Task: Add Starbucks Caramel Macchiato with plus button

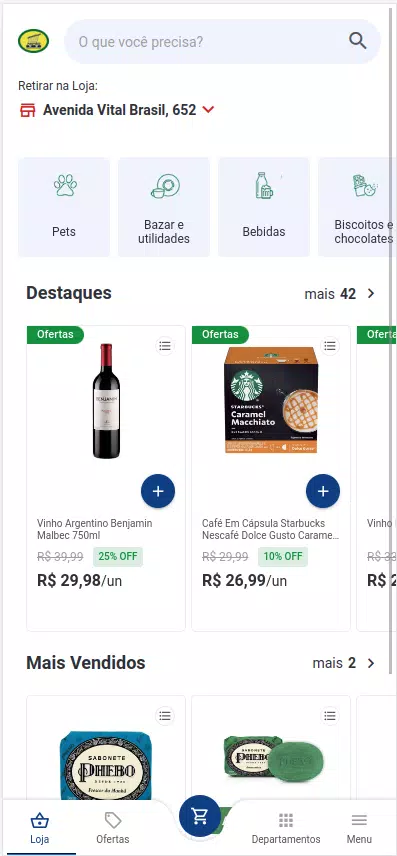Action: [x=323, y=491]
